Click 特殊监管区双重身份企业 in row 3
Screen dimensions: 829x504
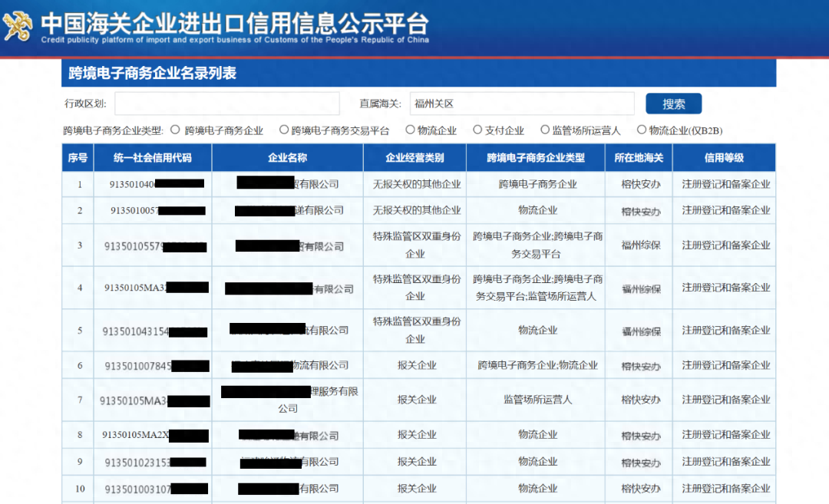tap(417, 245)
